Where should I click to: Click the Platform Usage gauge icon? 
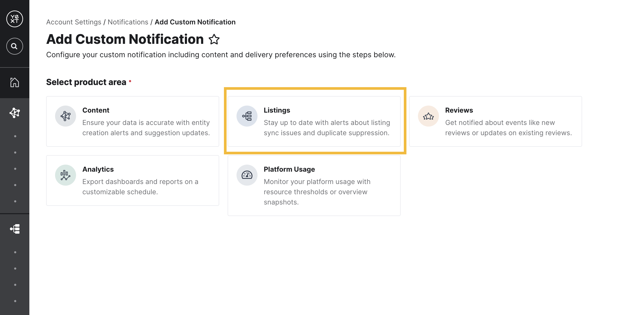[247, 175]
